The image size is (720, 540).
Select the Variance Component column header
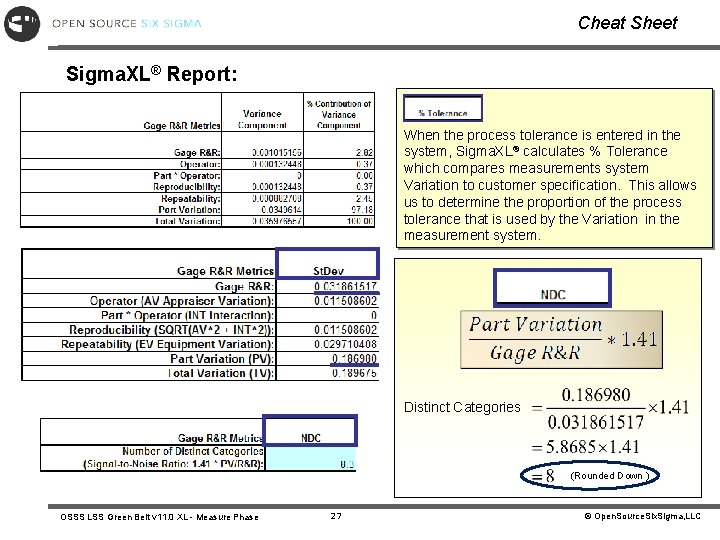tap(262, 119)
